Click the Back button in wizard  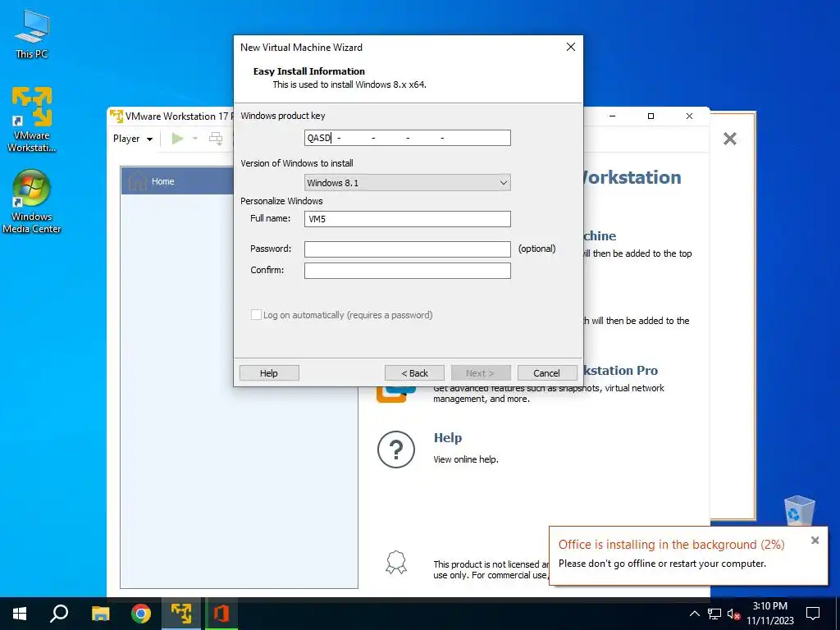pos(414,373)
